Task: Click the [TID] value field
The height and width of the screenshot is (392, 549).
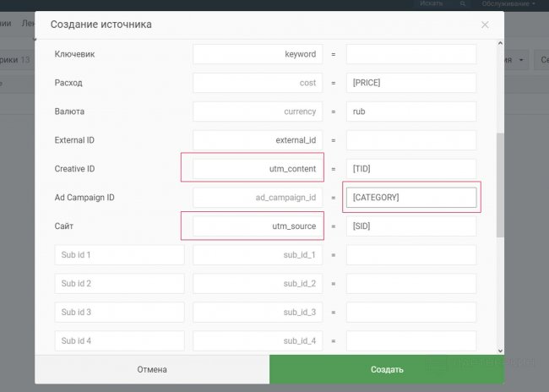Action: coord(411,169)
